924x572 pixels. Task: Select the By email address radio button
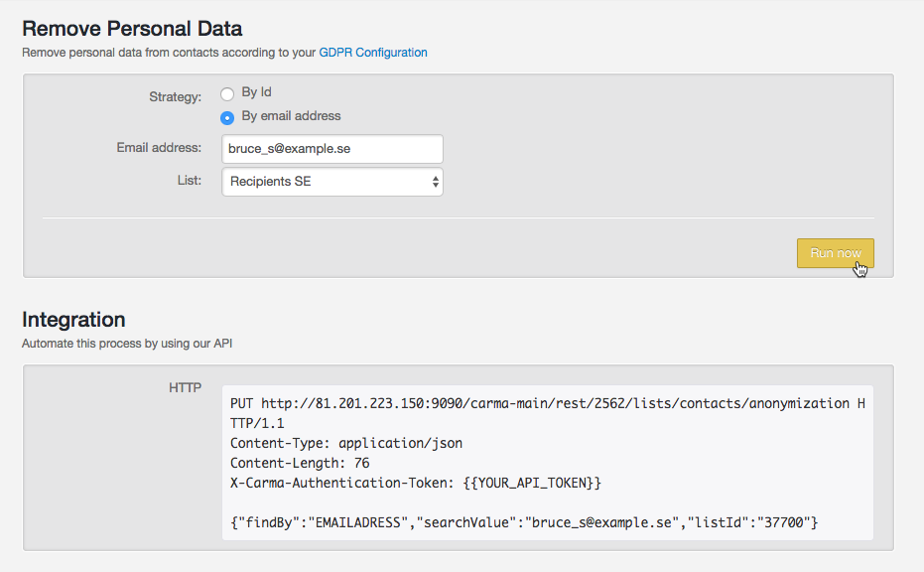point(227,118)
